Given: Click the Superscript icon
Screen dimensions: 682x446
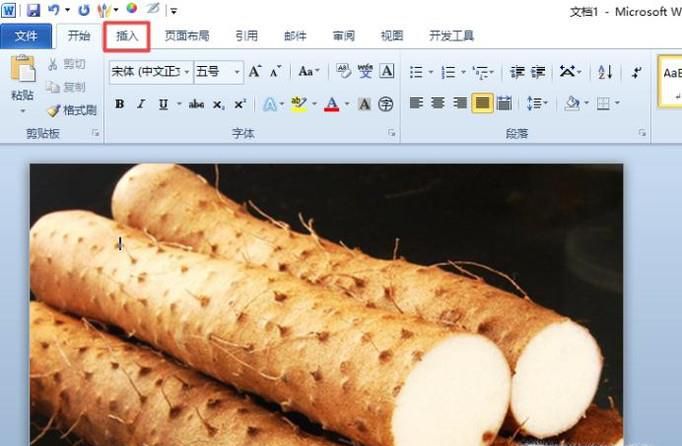Looking at the screenshot, I should point(240,104).
